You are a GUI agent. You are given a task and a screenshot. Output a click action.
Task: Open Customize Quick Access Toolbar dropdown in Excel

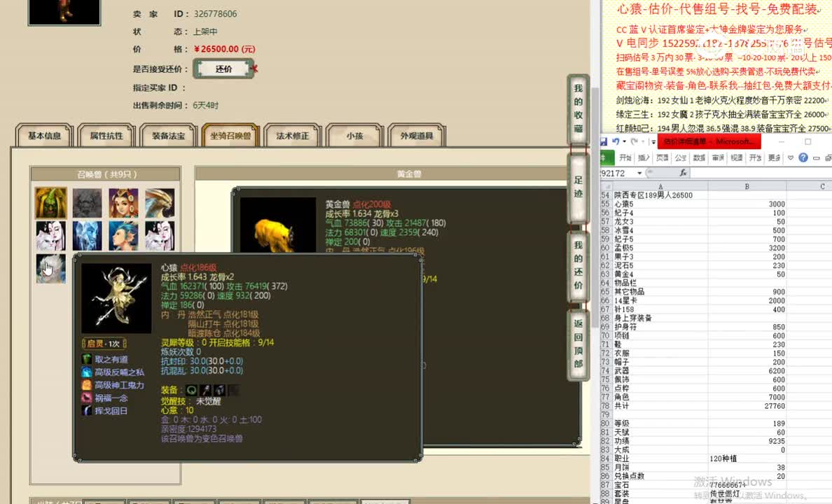coord(653,141)
